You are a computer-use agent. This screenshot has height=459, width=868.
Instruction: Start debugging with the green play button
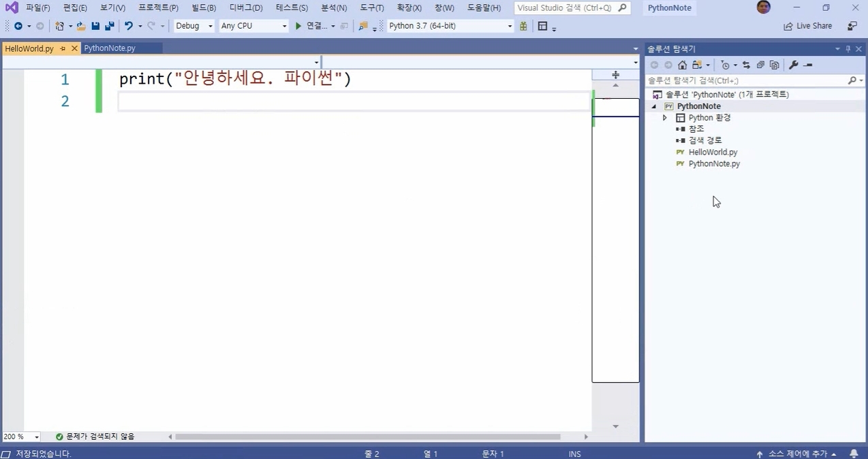coord(298,26)
